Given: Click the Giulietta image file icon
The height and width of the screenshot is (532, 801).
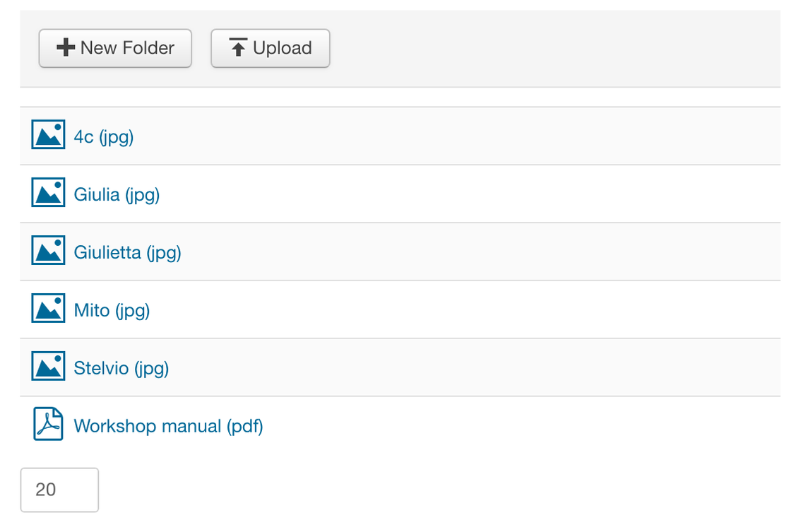Looking at the screenshot, I should click(x=48, y=250).
